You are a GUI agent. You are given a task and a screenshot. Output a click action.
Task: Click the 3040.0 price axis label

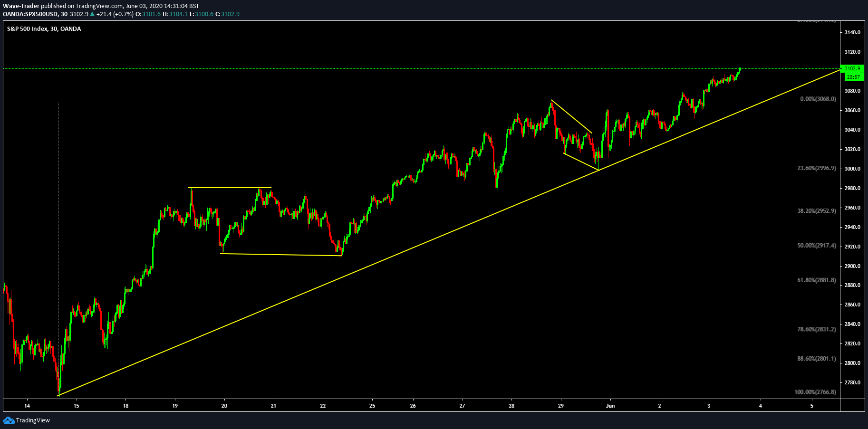click(x=853, y=130)
